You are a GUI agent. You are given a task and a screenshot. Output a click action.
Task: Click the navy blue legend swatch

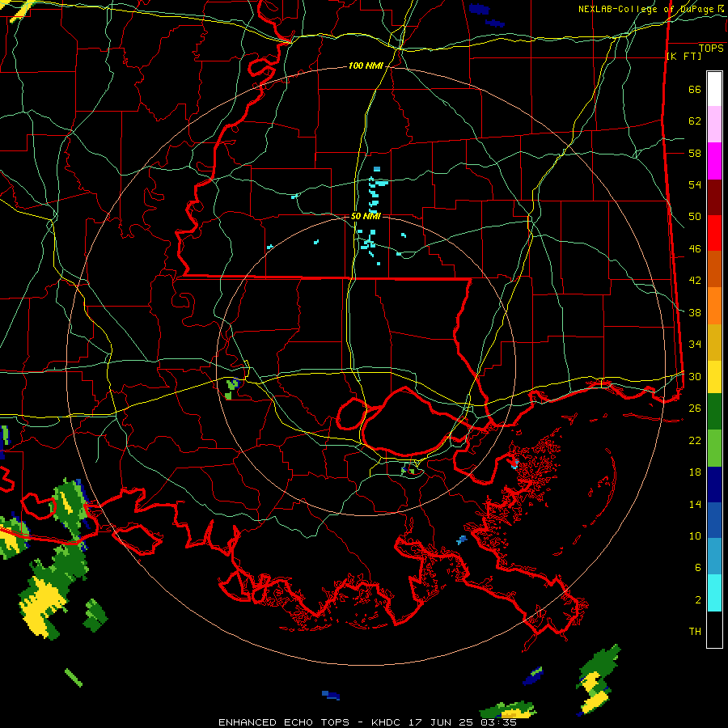[714, 485]
